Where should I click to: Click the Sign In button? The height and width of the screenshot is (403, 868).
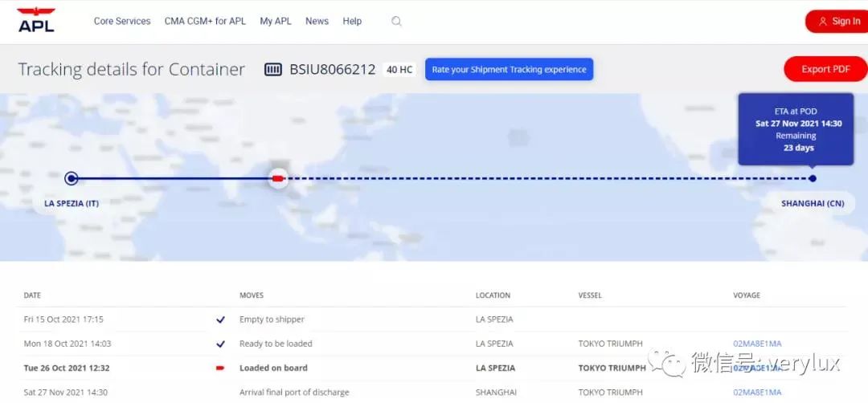(837, 22)
